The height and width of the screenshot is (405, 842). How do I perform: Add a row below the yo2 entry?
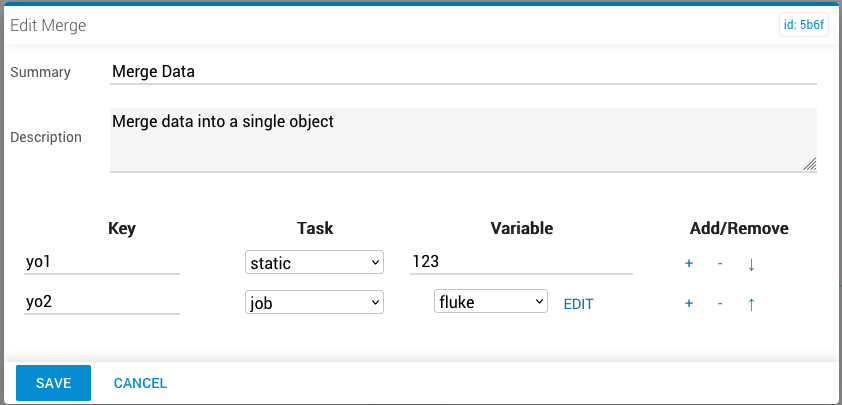pos(689,303)
